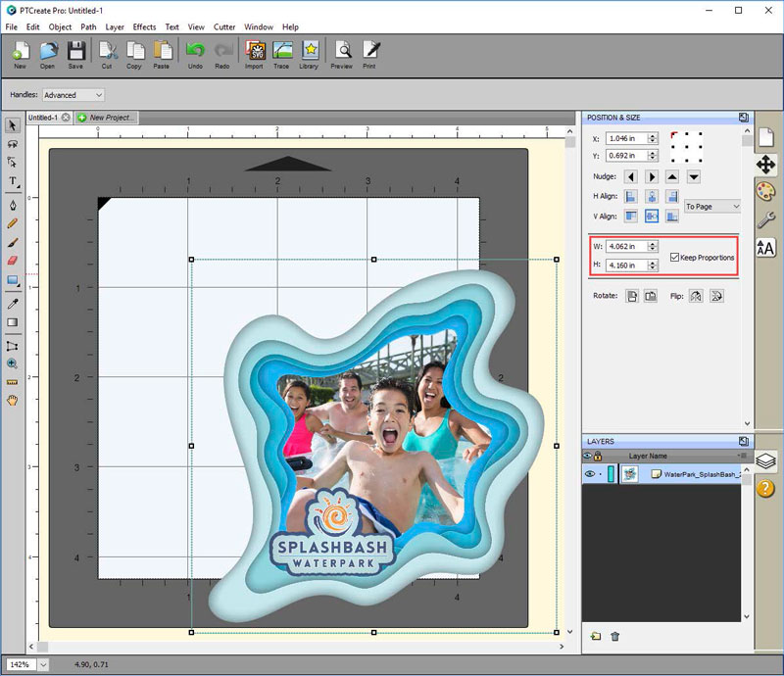Click the Preview magnifier icon
The height and width of the screenshot is (676, 784).
[x=342, y=55]
